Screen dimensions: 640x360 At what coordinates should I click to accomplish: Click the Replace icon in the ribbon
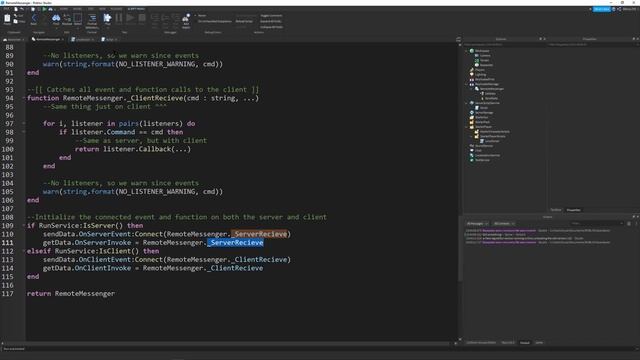coord(67,18)
